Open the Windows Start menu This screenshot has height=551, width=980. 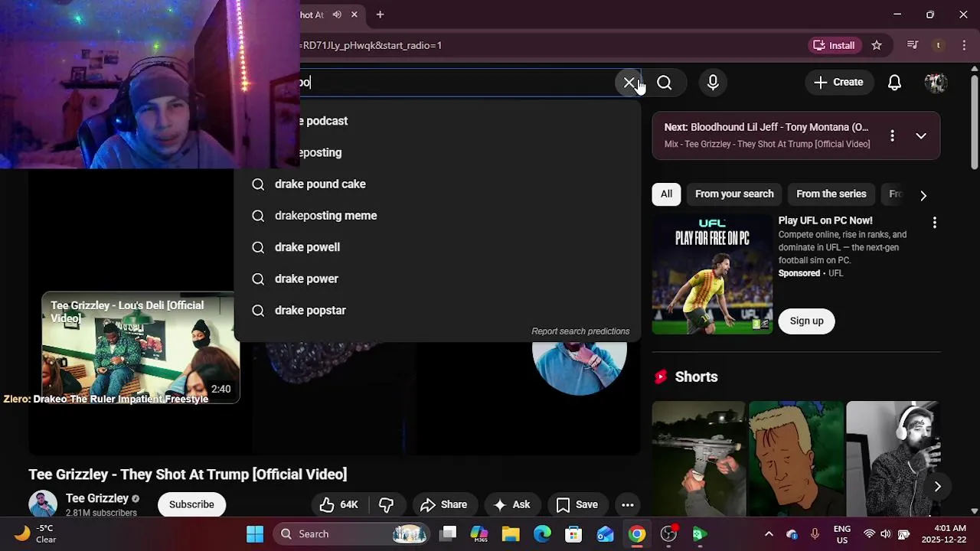coord(255,534)
